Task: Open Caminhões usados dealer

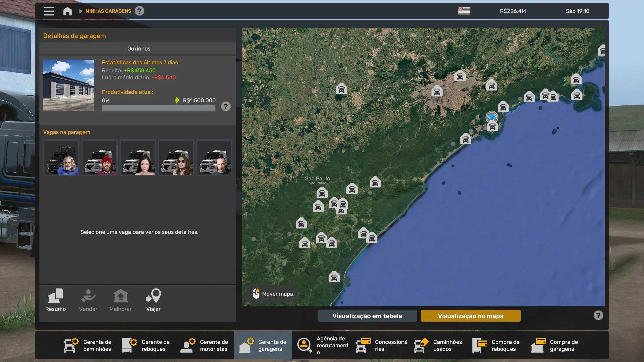Action: point(438,345)
